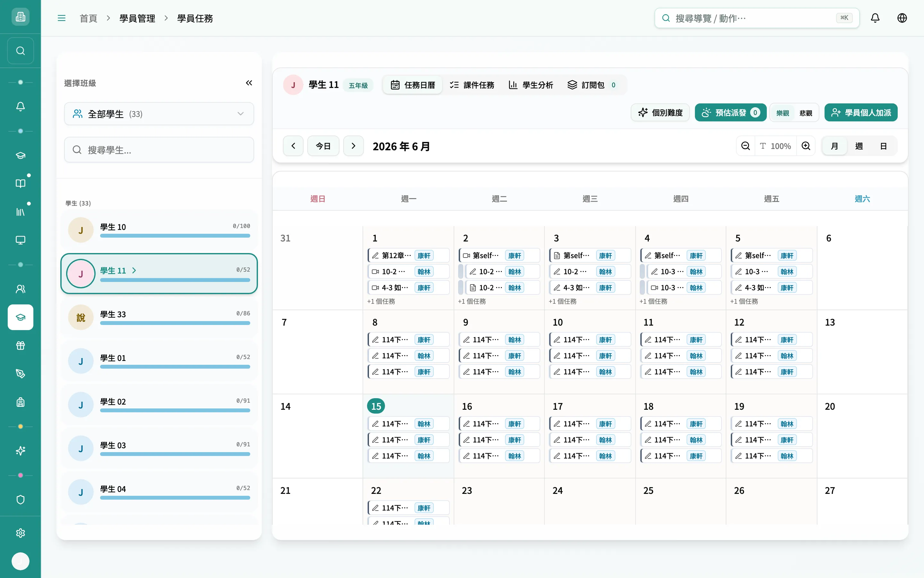Open the 訂閱包 tab
924x578 pixels.
click(x=592, y=85)
